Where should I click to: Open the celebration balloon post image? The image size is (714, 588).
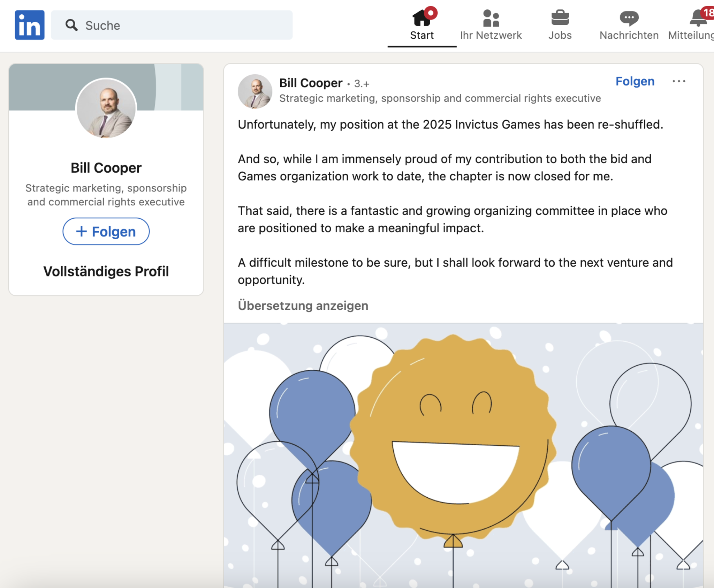[x=463, y=453]
